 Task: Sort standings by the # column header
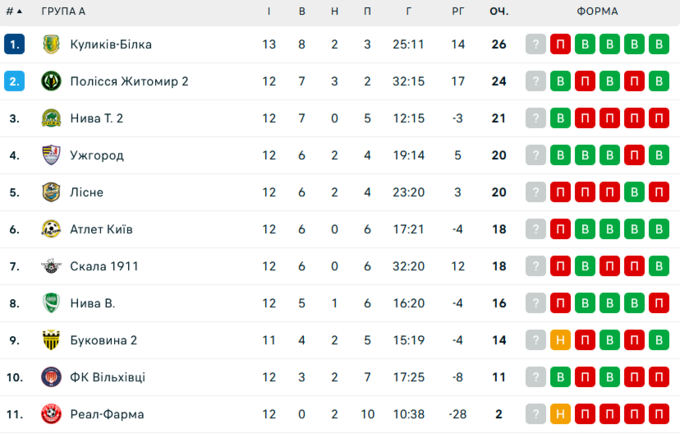(x=13, y=11)
